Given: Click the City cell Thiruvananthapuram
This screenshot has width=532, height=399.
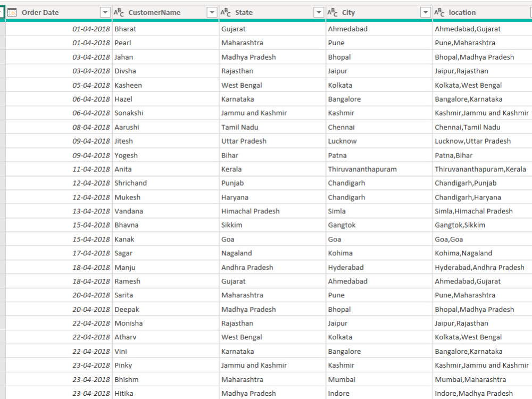Looking at the screenshot, I should pos(379,169).
